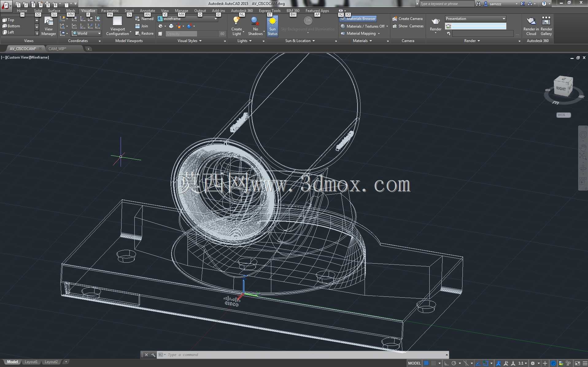Viewport: 588px width, 367px height.
Task: Expand the Render panel title
Action: point(472,41)
